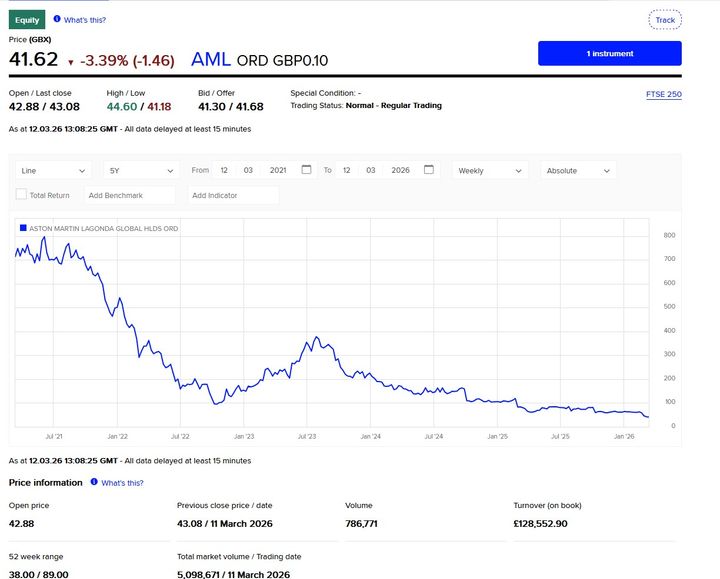720x579 pixels.
Task: Click the Add Benchmark input field
Action: 129,195
